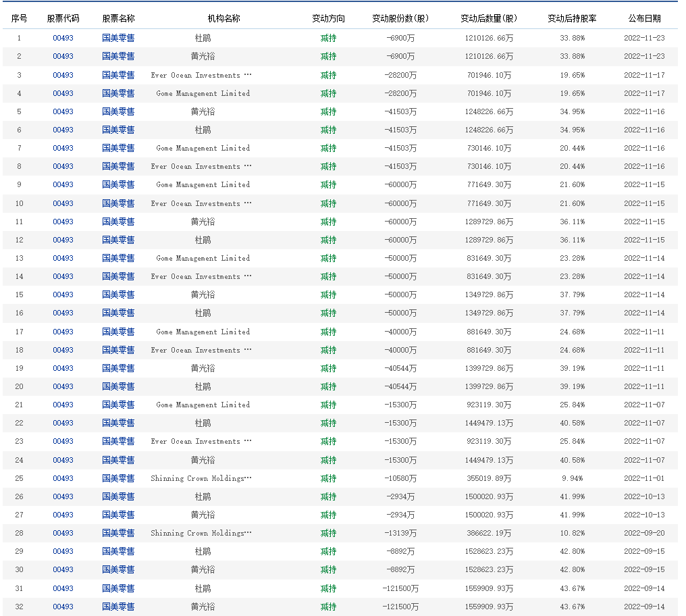Click the 公布日期 column header

pyautogui.click(x=644, y=18)
